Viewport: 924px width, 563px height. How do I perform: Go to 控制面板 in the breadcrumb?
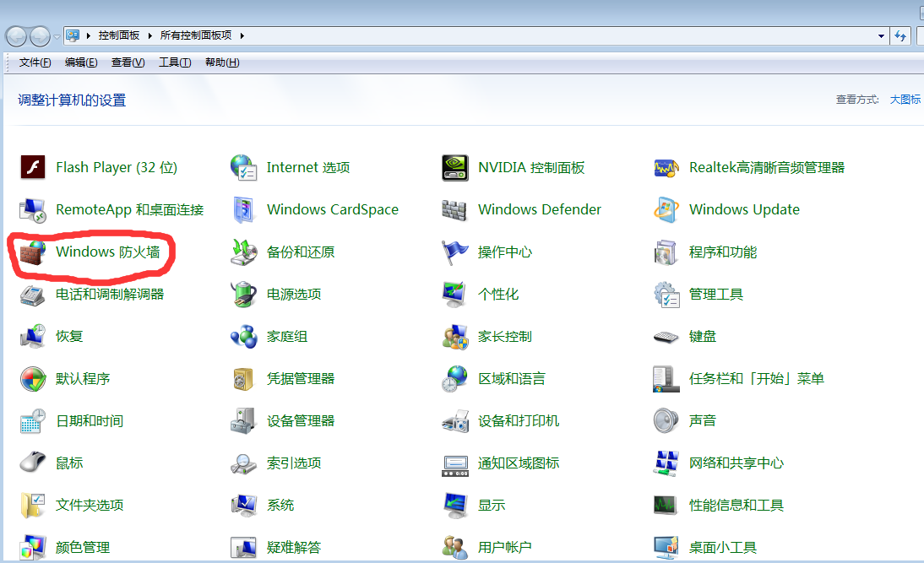coord(119,35)
